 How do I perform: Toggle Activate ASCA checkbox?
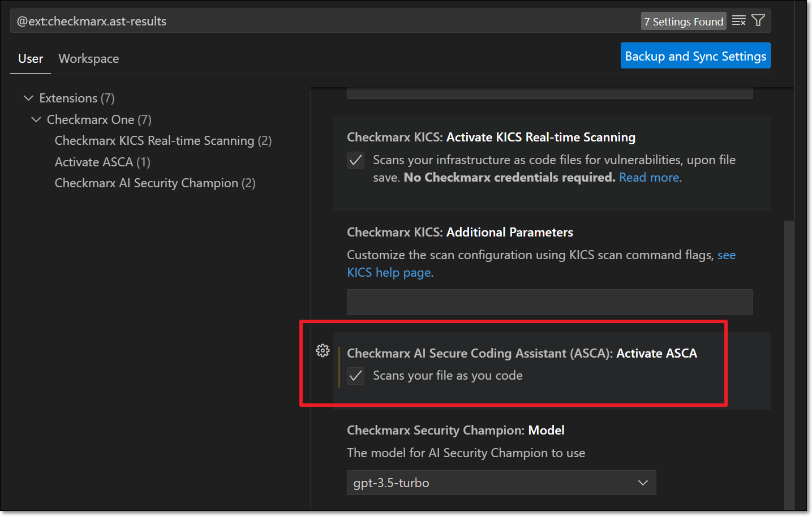(x=355, y=376)
